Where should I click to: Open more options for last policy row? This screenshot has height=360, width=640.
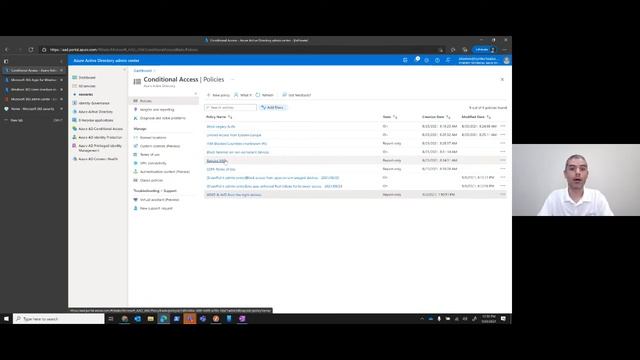point(502,194)
